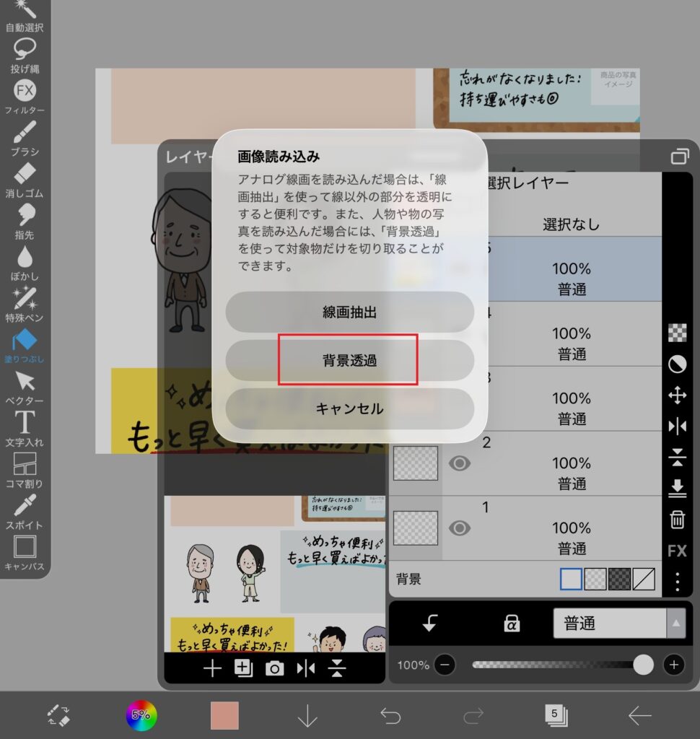The image size is (700, 739).
Task: Open the blend mode 普通 dropdown
Action: tap(619, 624)
